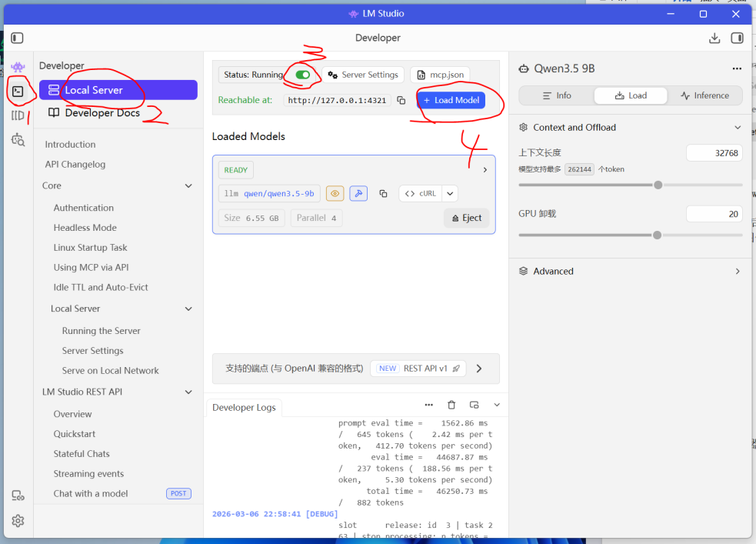Open the Developer terminal icon in sidebar

18,91
